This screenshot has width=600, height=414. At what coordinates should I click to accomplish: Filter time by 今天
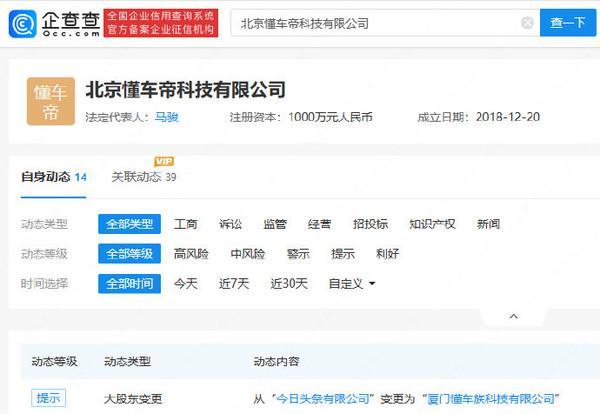[185, 284]
